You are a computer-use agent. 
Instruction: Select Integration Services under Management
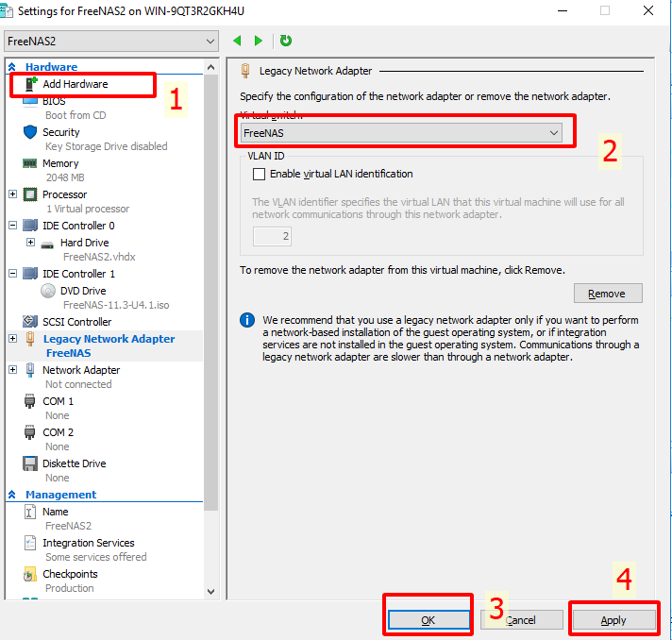(88, 543)
